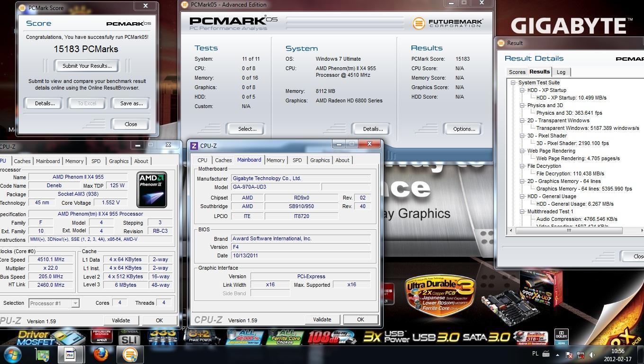Collapse the 2D - Graphics Memory node
The width and height of the screenshot is (644, 364).
pos(522,181)
